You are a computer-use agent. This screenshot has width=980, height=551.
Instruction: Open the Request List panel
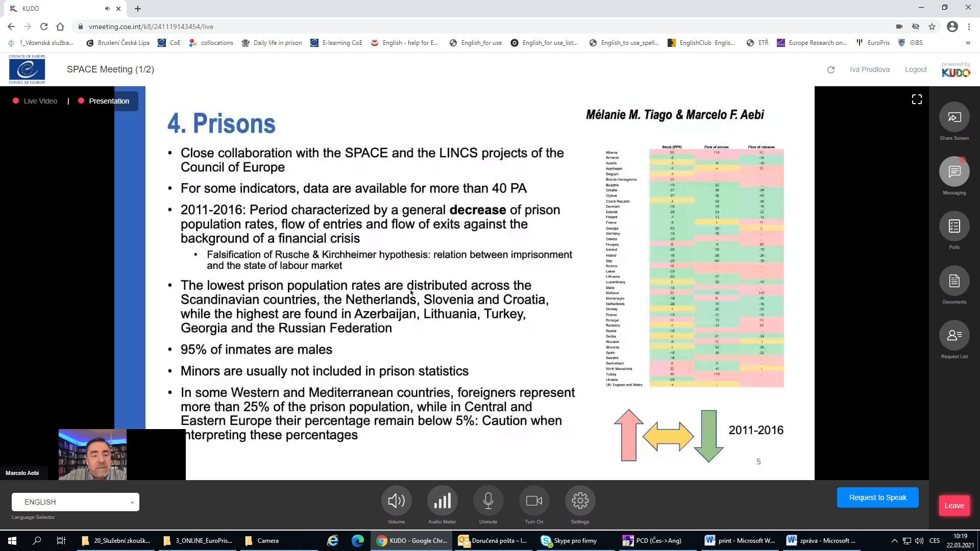(954, 336)
